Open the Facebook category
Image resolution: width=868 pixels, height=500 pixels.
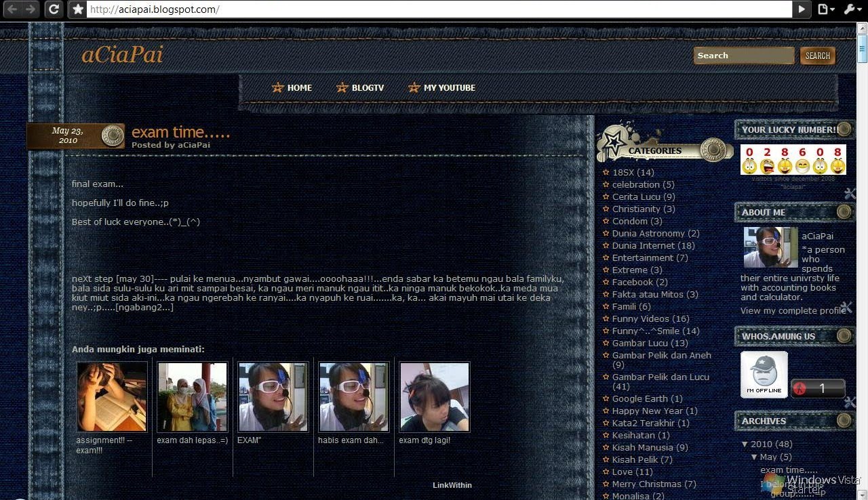pos(639,282)
